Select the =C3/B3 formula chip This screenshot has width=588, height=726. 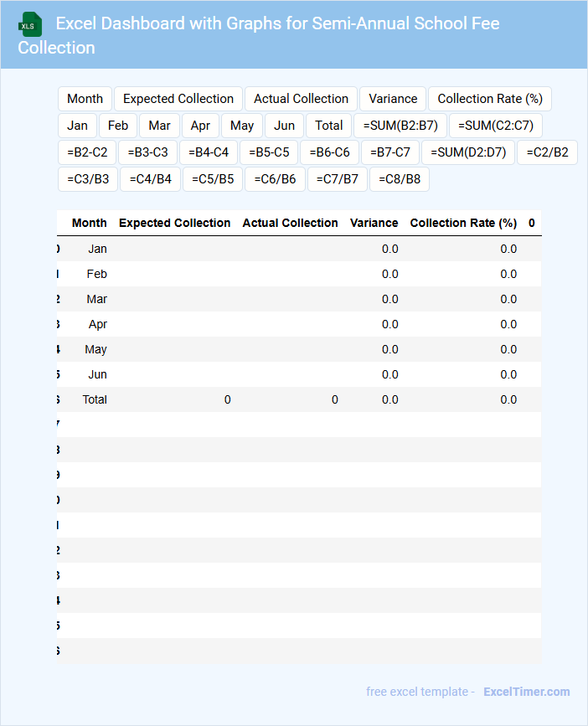coord(88,179)
